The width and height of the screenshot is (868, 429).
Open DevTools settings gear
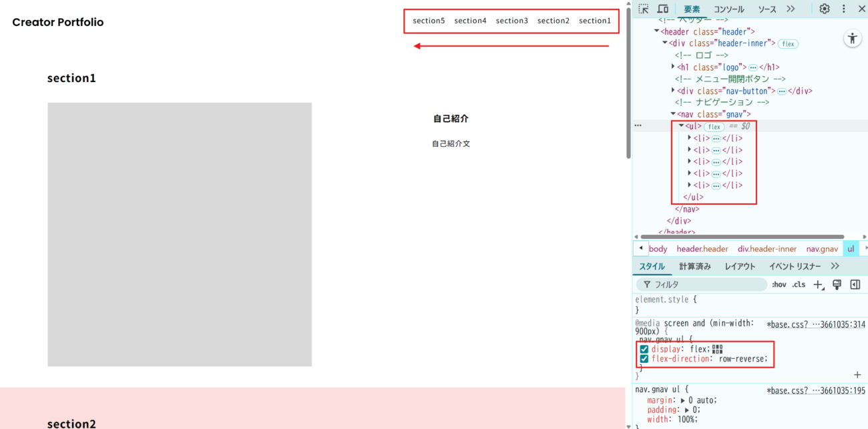click(x=825, y=9)
